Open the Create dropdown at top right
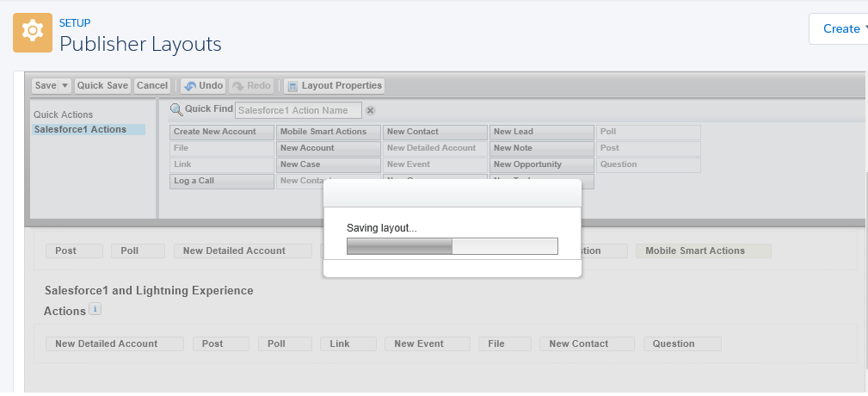The image size is (868, 396). click(840, 28)
